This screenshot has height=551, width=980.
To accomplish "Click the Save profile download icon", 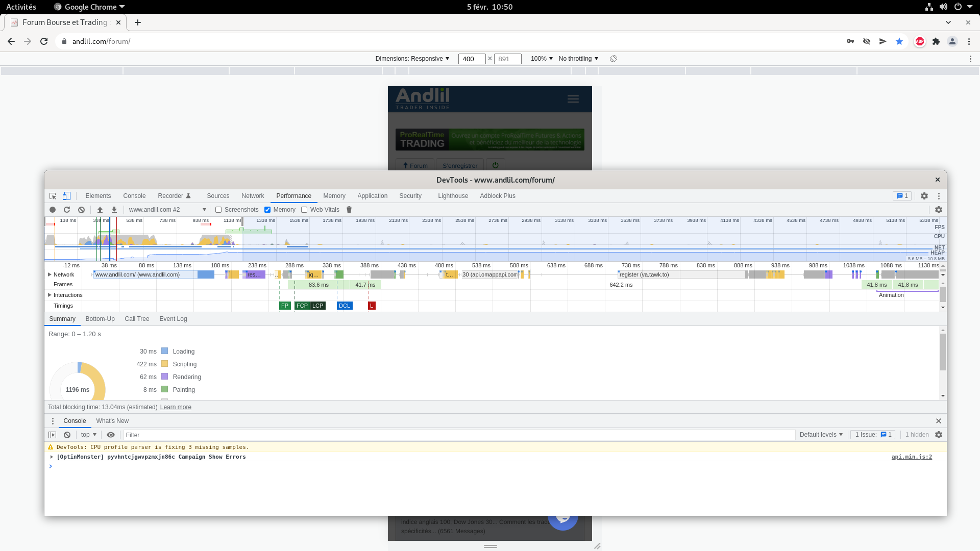I will (x=114, y=210).
